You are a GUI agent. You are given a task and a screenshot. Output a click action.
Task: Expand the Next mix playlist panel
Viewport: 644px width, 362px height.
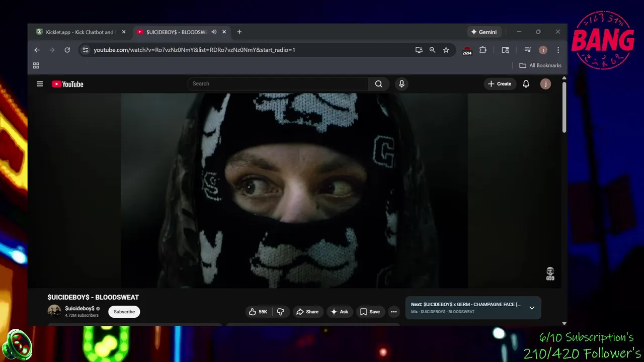coord(532,308)
